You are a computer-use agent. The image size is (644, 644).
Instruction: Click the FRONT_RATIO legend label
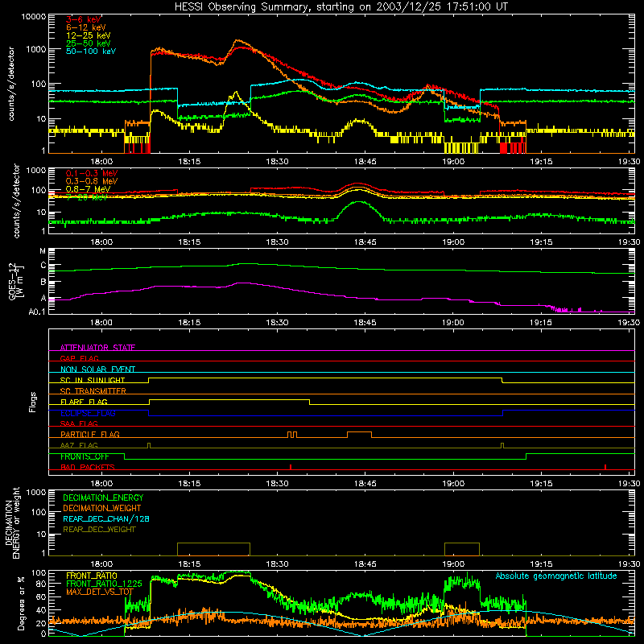(x=91, y=576)
